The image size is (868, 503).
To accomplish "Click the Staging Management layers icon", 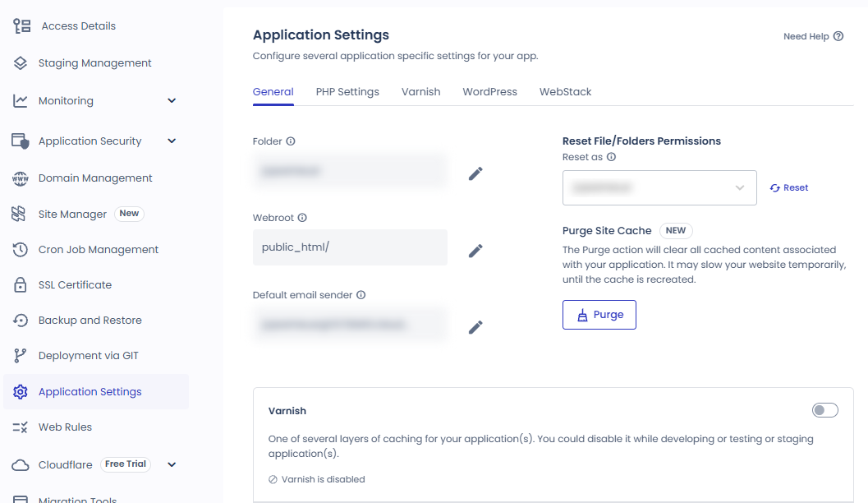I will [21, 63].
